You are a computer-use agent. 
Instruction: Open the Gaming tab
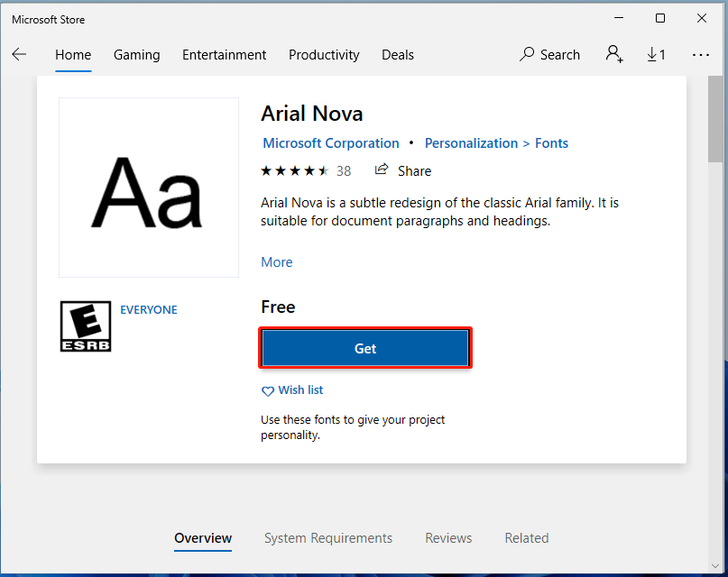pyautogui.click(x=136, y=55)
